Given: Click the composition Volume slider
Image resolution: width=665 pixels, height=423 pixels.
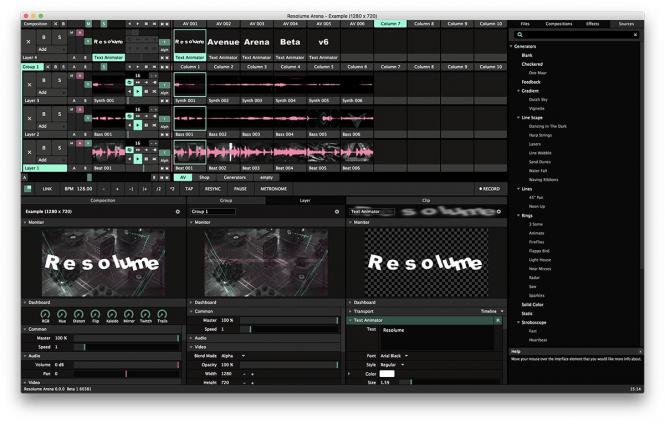Looking at the screenshot, I should (126, 365).
